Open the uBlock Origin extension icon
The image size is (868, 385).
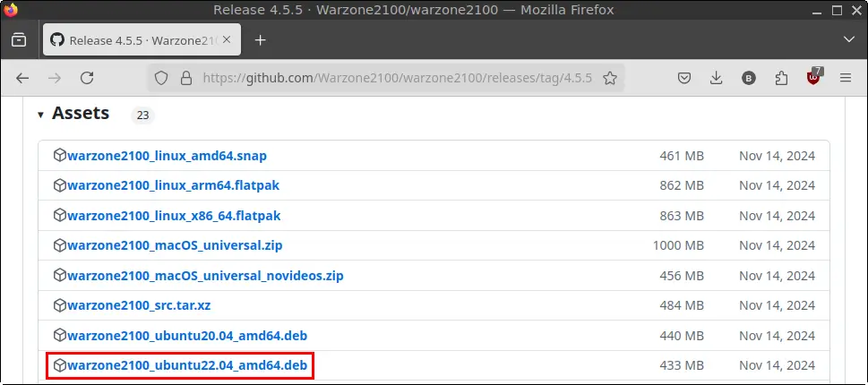[813, 77]
